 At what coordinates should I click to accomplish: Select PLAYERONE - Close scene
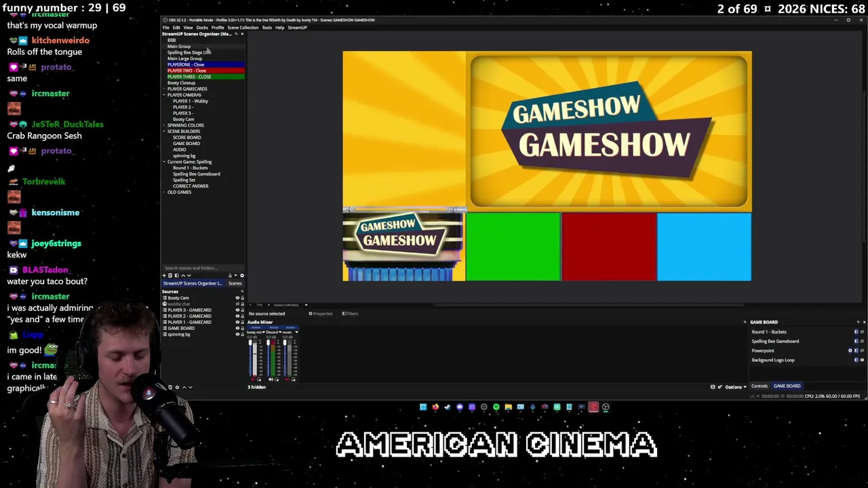tap(205, 64)
